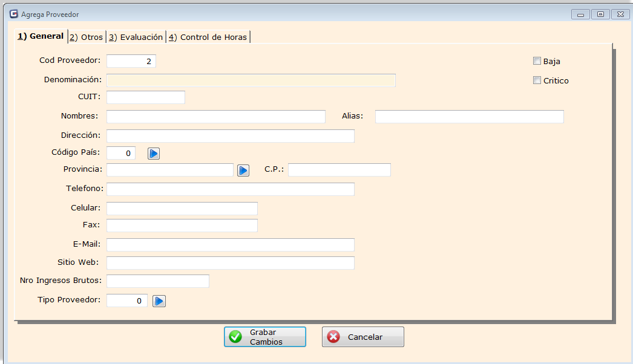Select the General tab
Image resolution: width=633 pixels, height=364 pixels.
pyautogui.click(x=41, y=36)
